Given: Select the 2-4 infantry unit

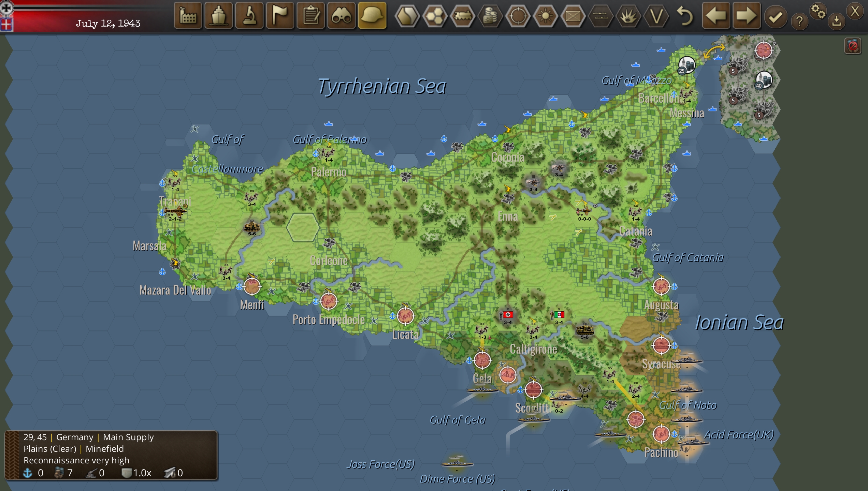Looking at the screenshot, I should [636, 390].
